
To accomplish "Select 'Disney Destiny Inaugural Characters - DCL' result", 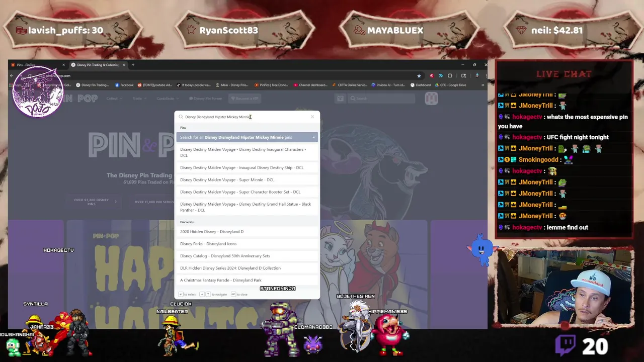I will 247,152.
